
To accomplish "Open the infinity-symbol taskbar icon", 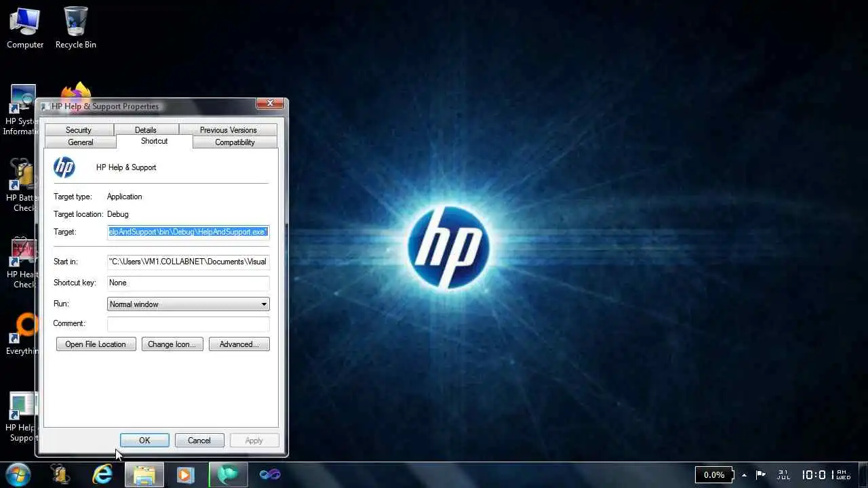I will click(270, 474).
